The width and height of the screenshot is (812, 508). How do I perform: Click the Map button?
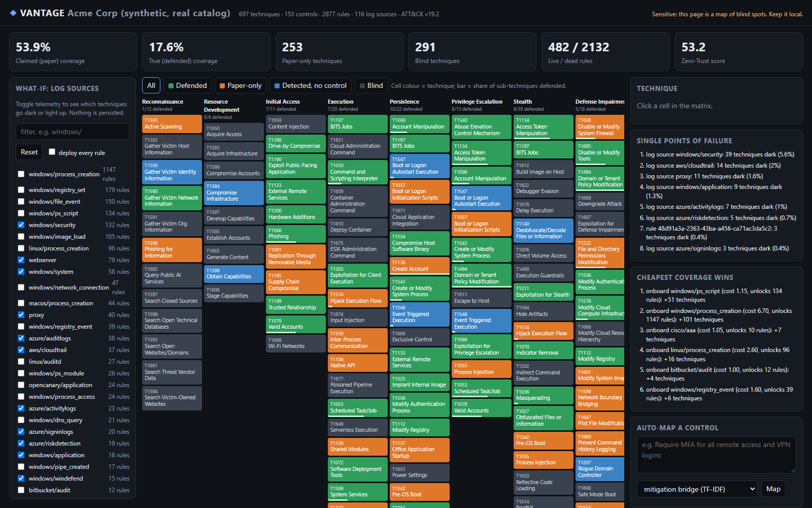(773, 489)
